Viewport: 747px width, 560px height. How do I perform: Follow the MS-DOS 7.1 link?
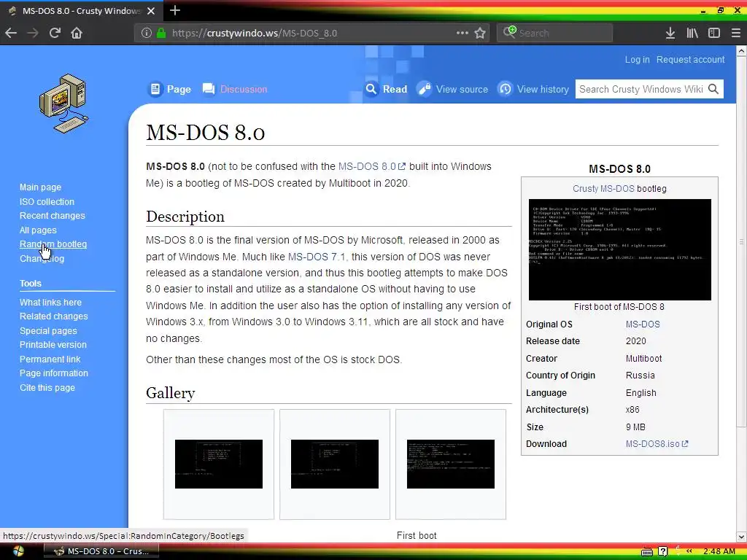(317, 257)
